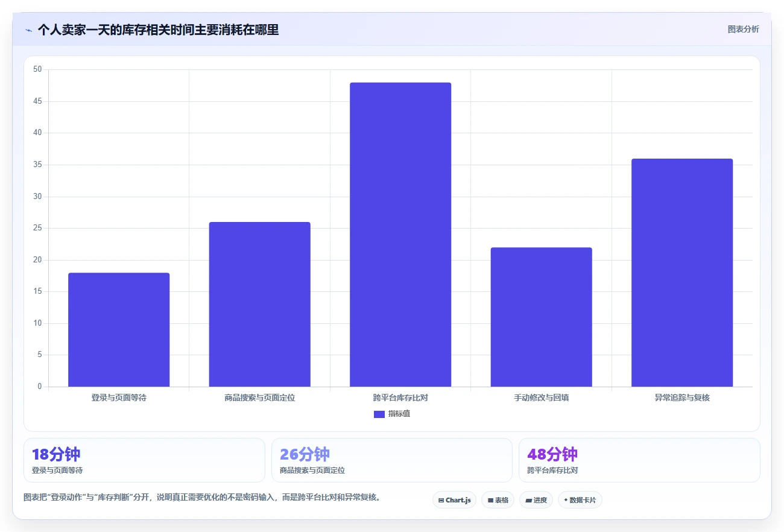Image resolution: width=784 pixels, height=532 pixels.
Task: Click the 进度 pill's small icon
Action: tap(528, 501)
